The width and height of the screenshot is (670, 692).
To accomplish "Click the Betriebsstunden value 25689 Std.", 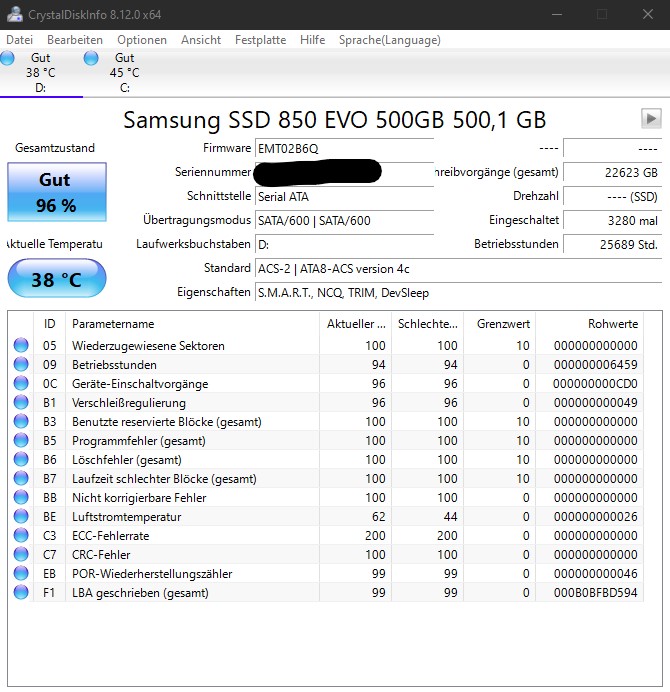I will click(613, 244).
